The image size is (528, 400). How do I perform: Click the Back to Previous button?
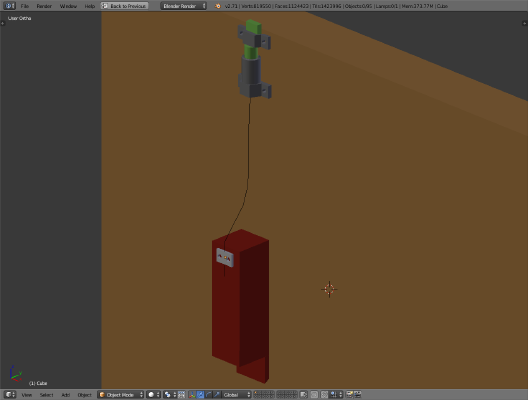125,6
